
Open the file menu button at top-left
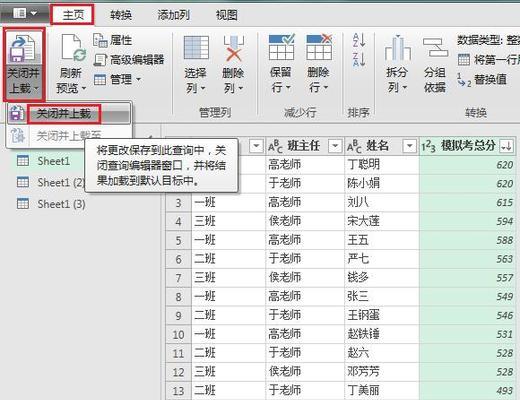pos(24,13)
